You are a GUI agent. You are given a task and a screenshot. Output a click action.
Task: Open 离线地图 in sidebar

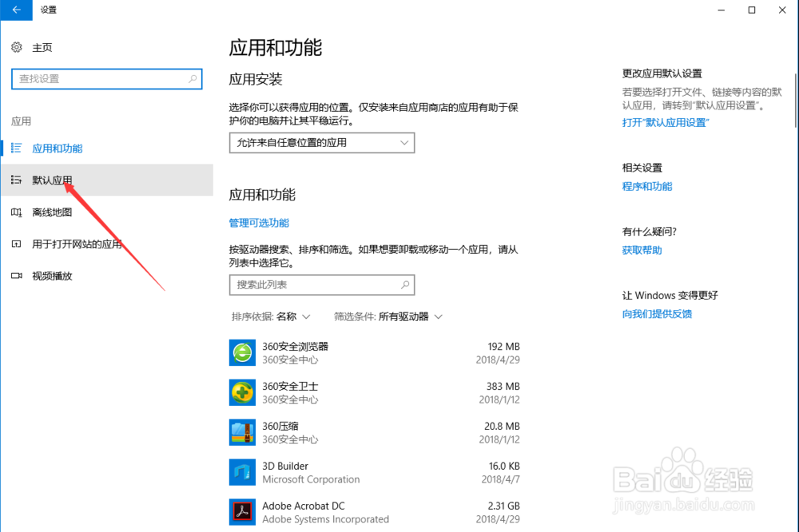(52, 212)
